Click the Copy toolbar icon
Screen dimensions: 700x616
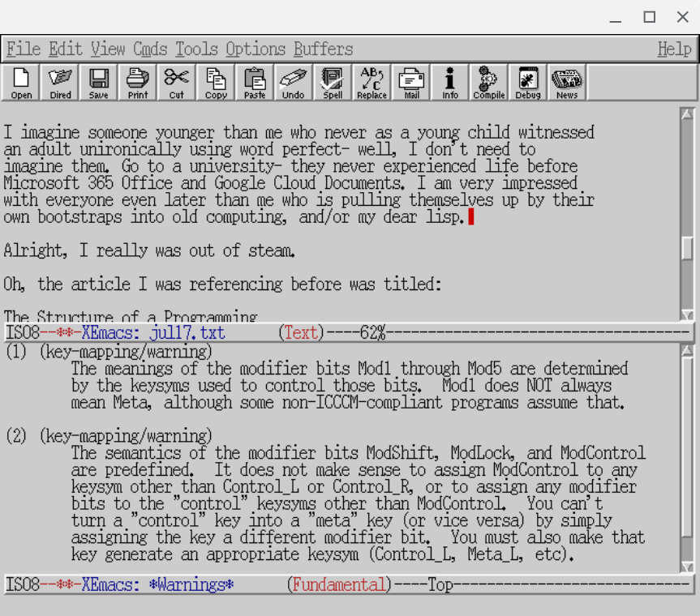(216, 83)
